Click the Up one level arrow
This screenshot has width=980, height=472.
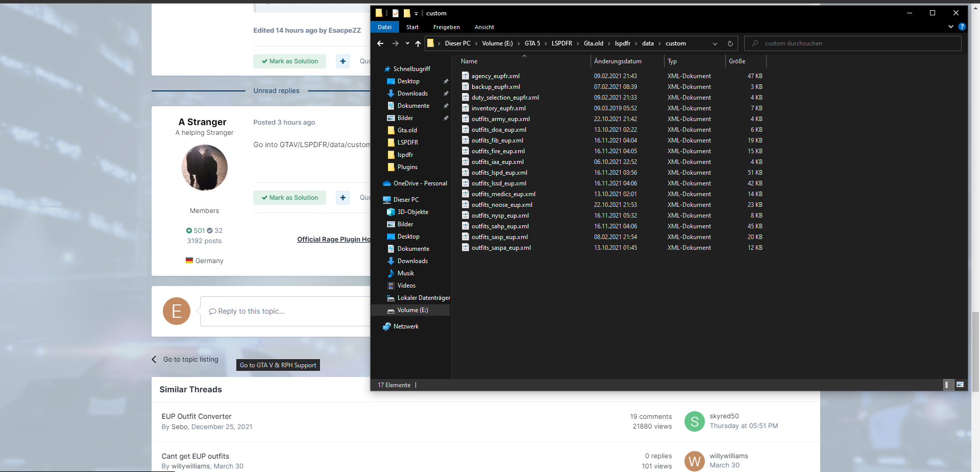click(x=418, y=43)
